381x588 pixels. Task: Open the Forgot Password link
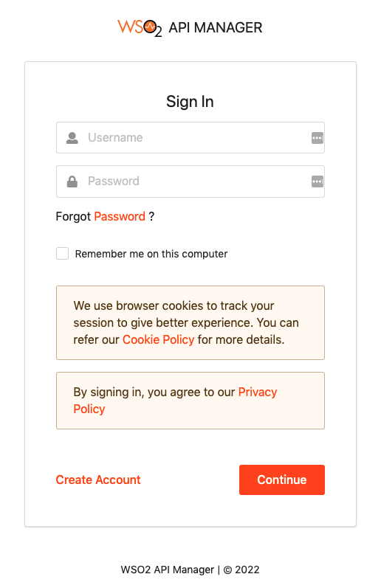click(120, 216)
